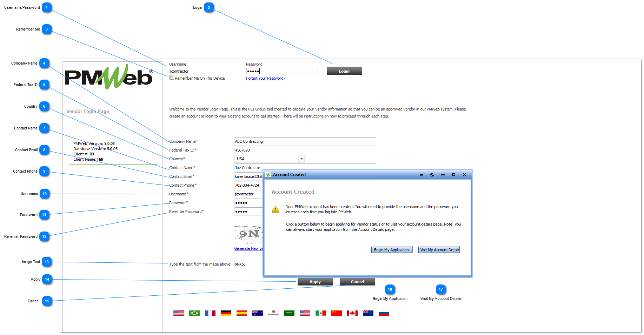Reload the Account Created dialog
The image size is (644, 335).
432,175
